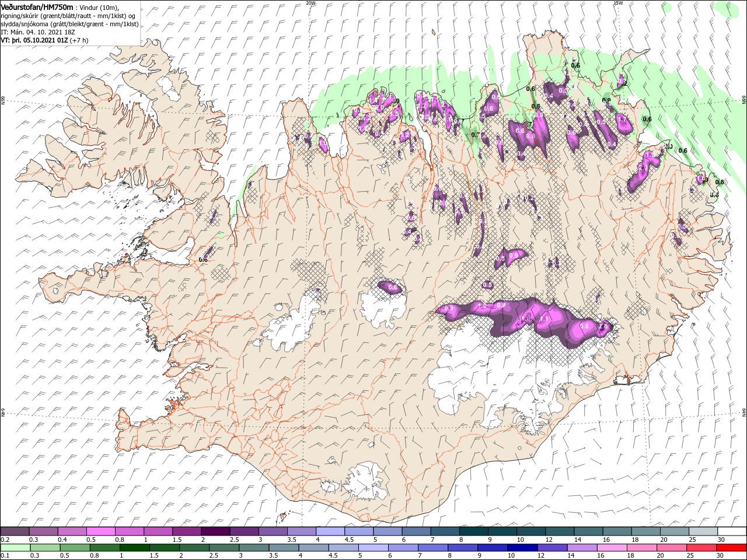This screenshot has height=560, width=747.
Task: Pick the 4 blue-gray swatch on the rain scale
Action: (314, 548)
